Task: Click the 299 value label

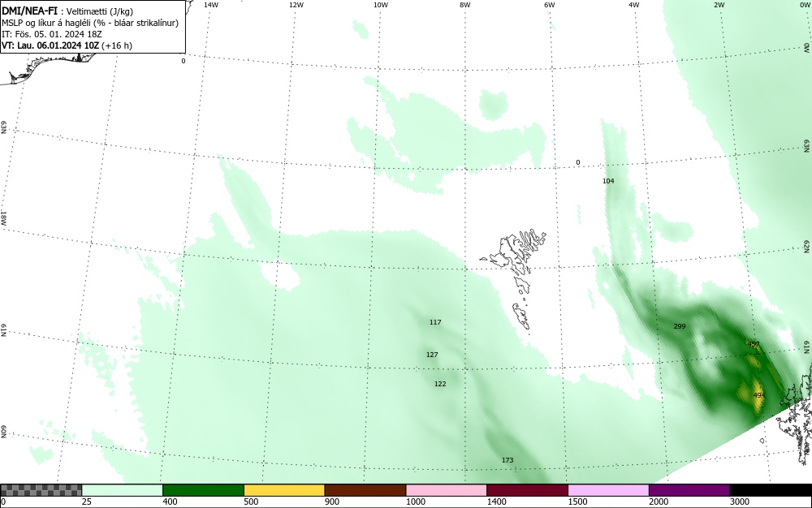Action: tap(680, 326)
